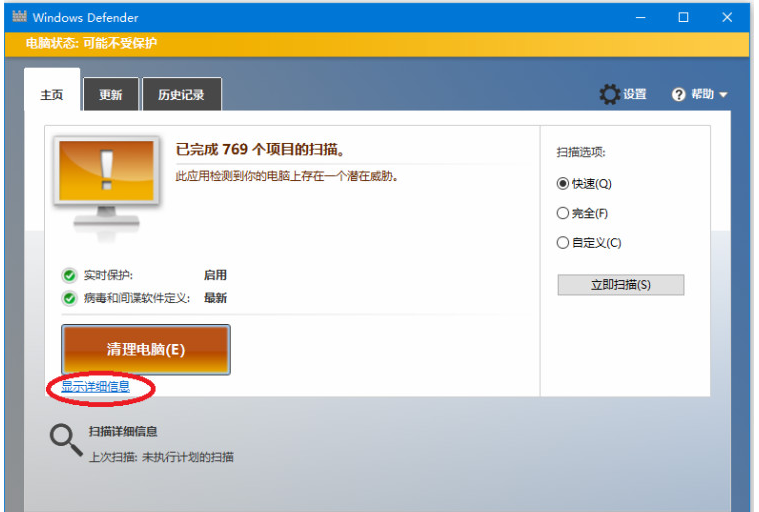Click the 扫描选项 label
The image size is (759, 512).
[581, 152]
